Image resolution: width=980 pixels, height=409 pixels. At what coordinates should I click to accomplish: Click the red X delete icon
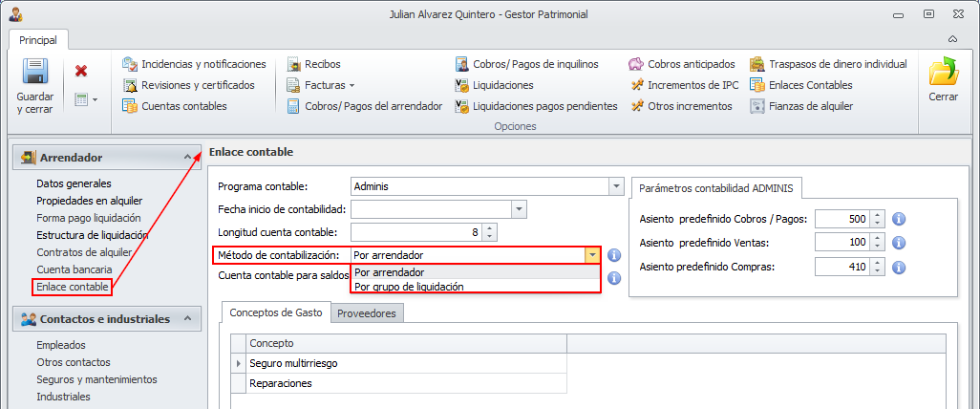tap(81, 71)
